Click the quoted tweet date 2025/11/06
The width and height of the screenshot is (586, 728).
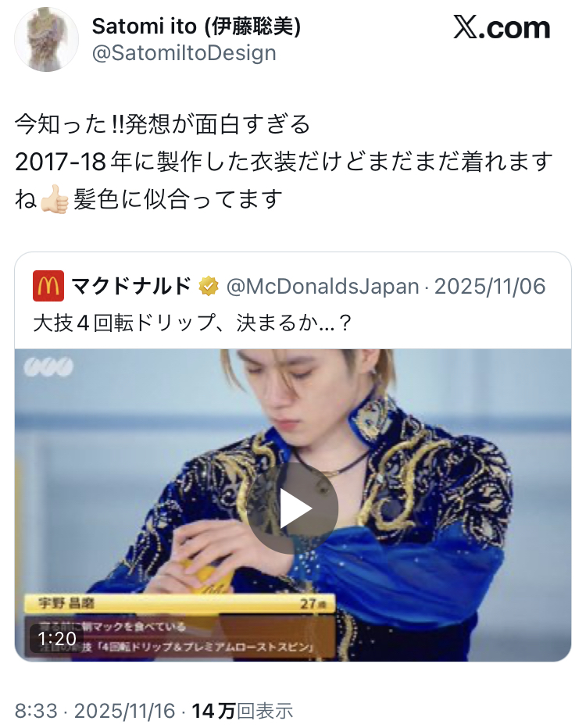(x=490, y=287)
